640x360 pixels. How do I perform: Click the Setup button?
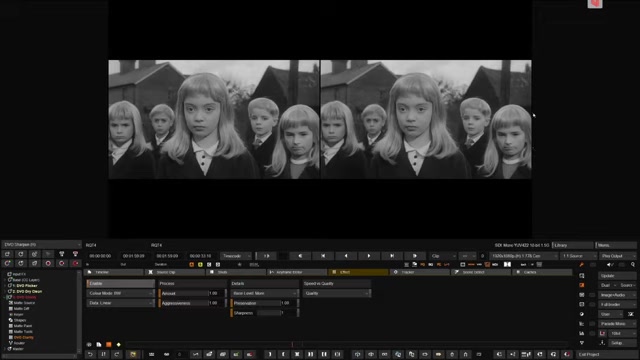click(622, 343)
